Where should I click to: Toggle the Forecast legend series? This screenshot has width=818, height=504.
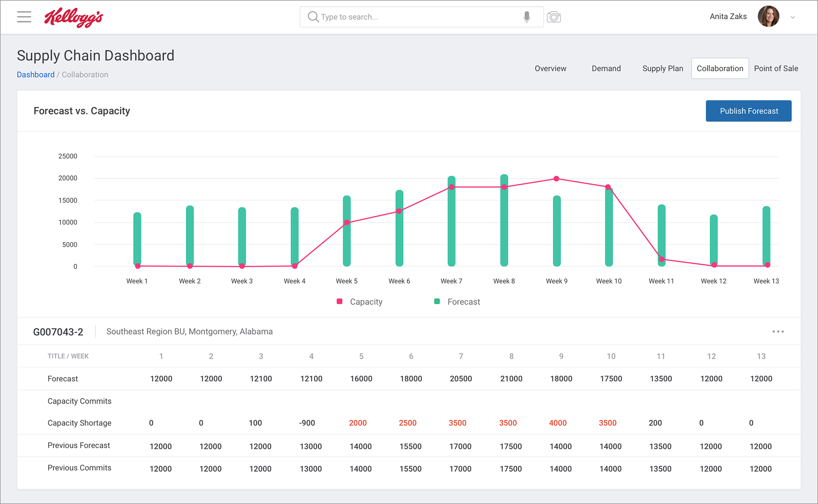458,302
